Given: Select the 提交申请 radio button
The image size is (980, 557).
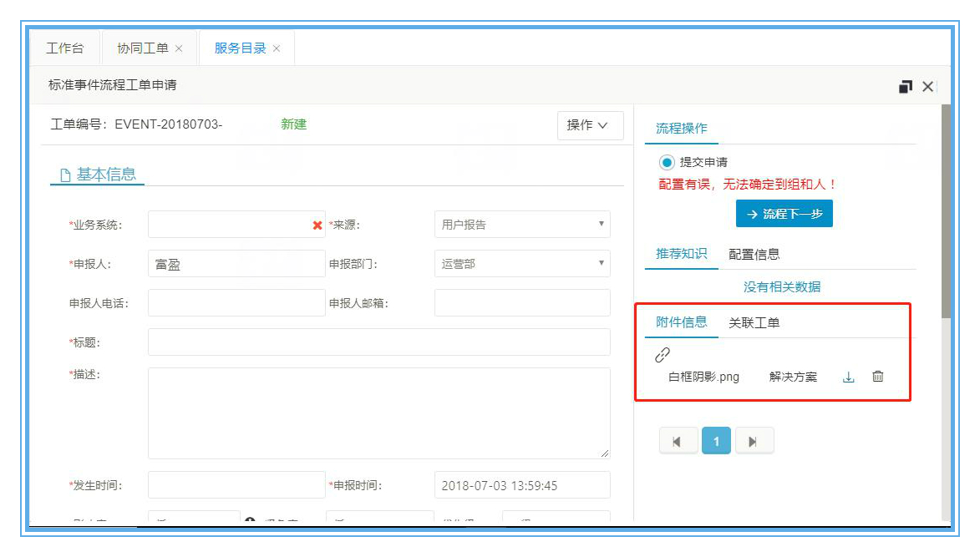Looking at the screenshot, I should [x=667, y=162].
